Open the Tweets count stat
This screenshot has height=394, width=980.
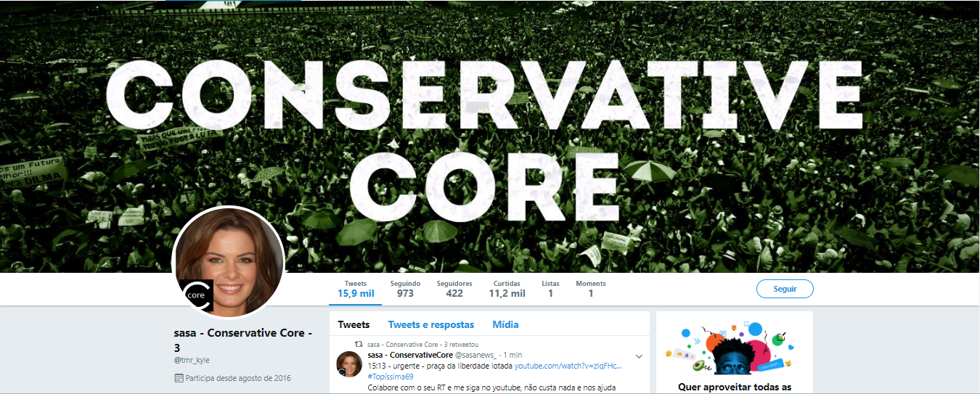coord(356,289)
